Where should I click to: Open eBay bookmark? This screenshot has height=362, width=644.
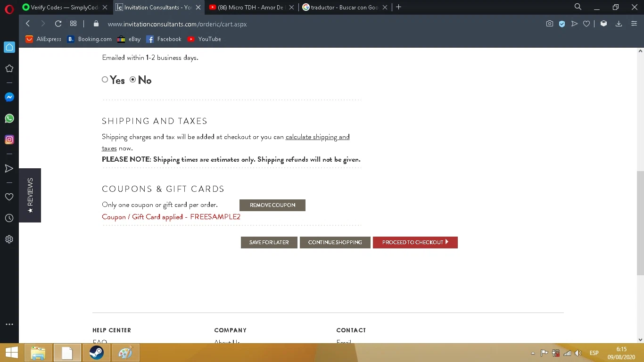(129, 39)
